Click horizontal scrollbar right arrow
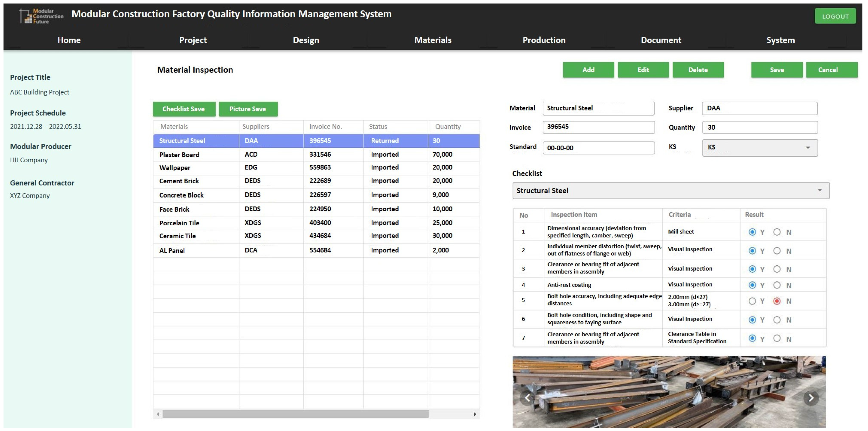The image size is (868, 431). [x=475, y=414]
